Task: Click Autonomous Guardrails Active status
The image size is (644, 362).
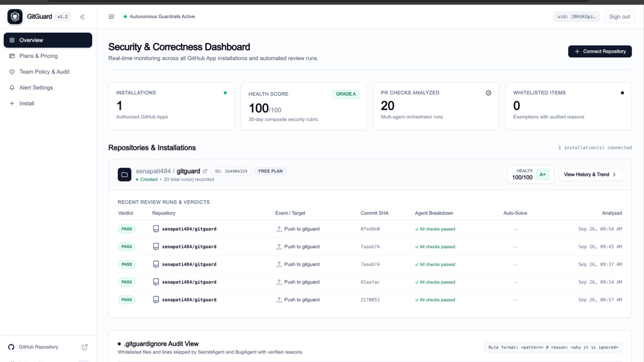Action: tap(162, 17)
